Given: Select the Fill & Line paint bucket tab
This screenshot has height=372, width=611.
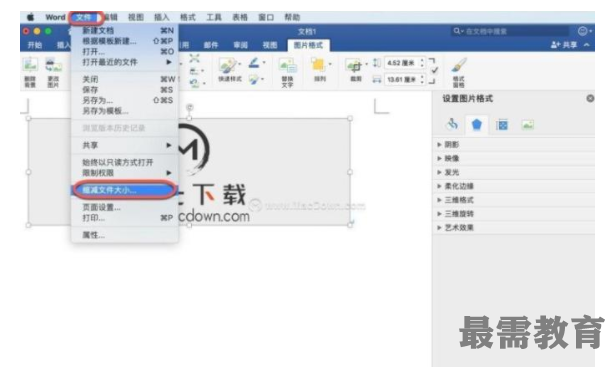Looking at the screenshot, I should [x=452, y=125].
